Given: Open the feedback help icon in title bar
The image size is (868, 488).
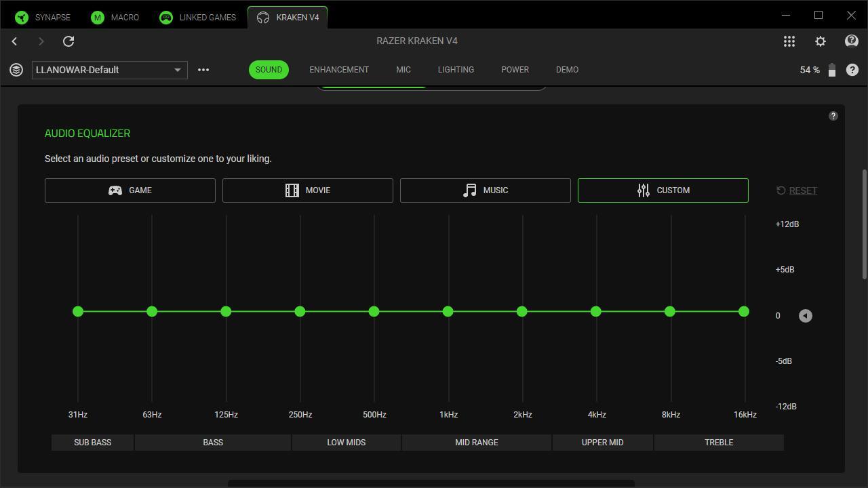Looking at the screenshot, I should point(852,41).
